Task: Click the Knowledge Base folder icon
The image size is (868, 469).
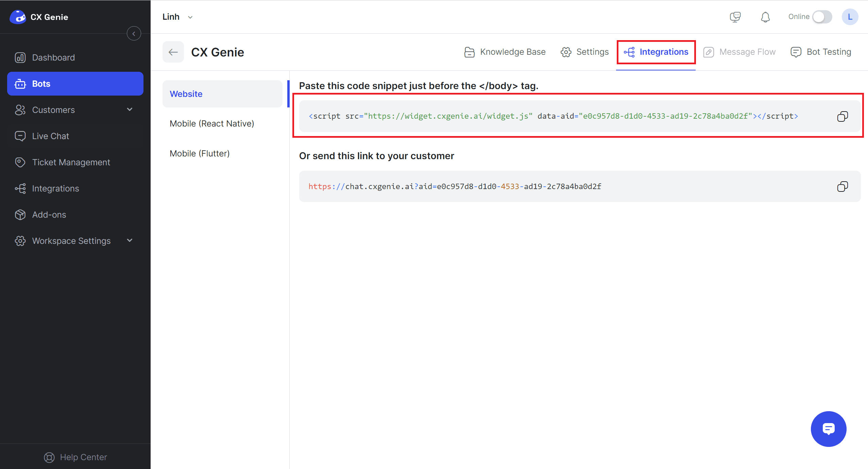Action: [470, 52]
